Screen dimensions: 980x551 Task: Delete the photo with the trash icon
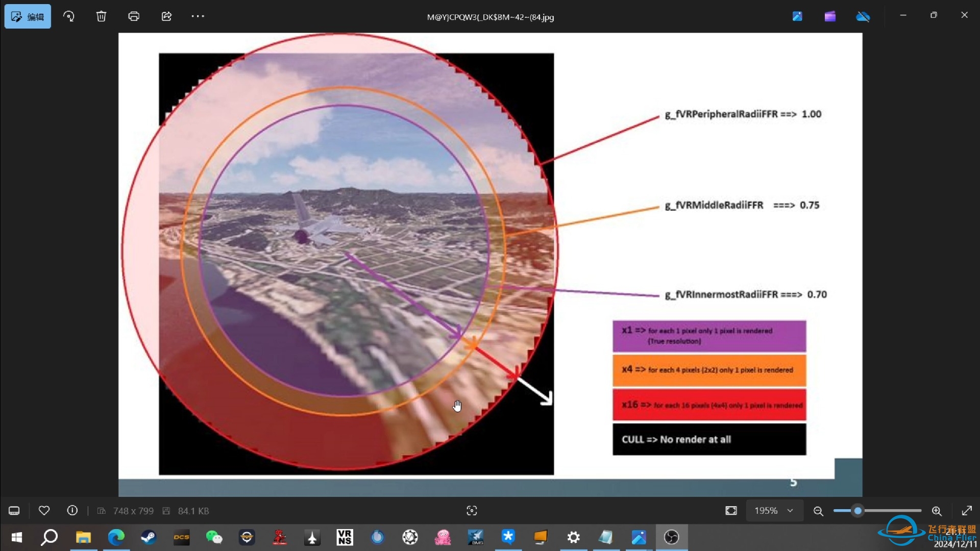pyautogui.click(x=101, y=16)
